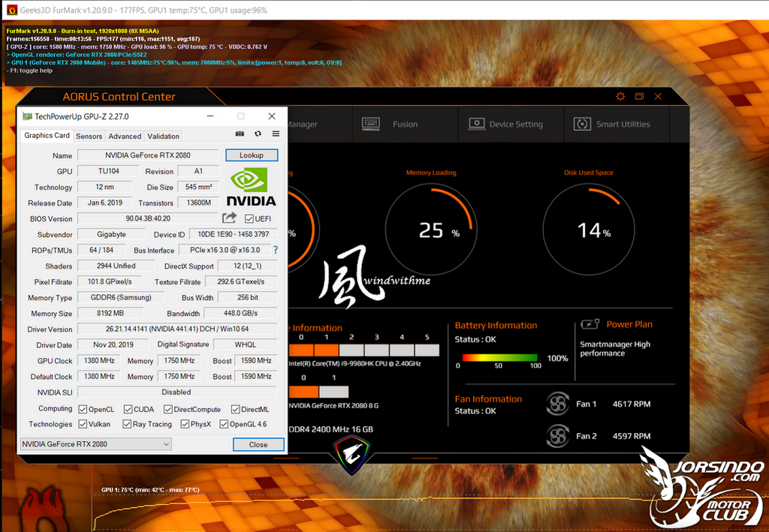Viewport: 769px width, 532px height.
Task: Switch to the Validation tab
Action: [x=163, y=136]
